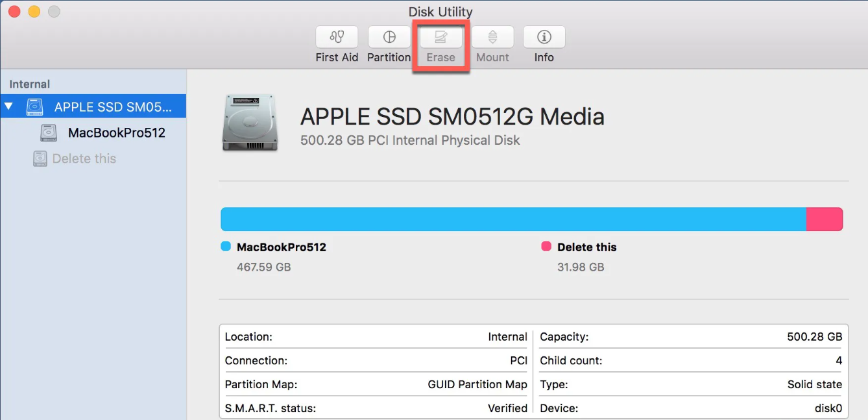Click the APPLE SSD drive icon in sidebar
Viewport: 868px width, 420px height.
coord(35,106)
